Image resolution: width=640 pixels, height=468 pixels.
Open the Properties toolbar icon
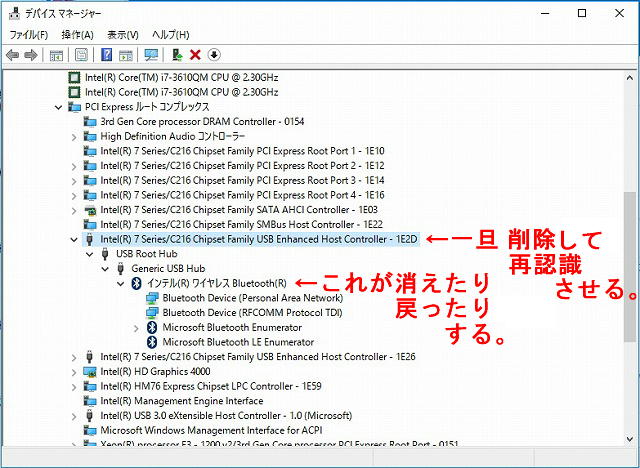coord(81,55)
